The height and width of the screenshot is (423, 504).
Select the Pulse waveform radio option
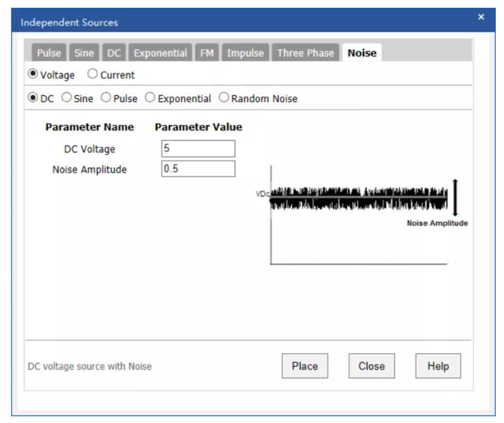106,97
